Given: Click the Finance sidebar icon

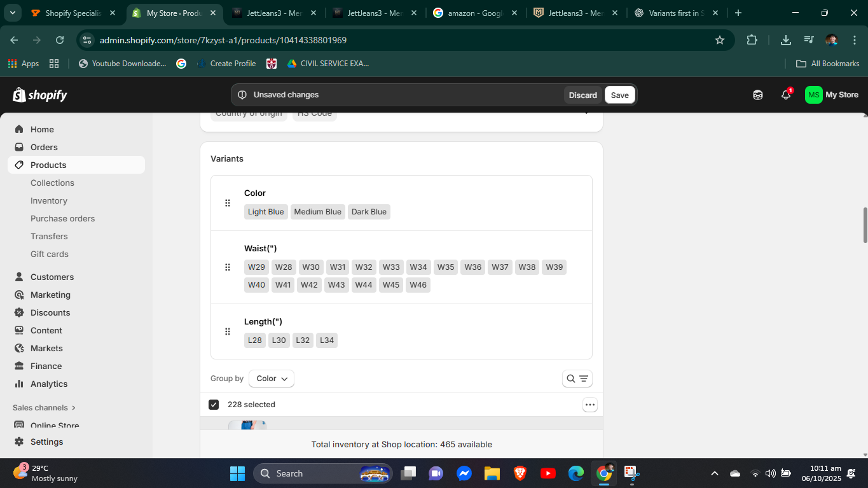Looking at the screenshot, I should click(19, 366).
